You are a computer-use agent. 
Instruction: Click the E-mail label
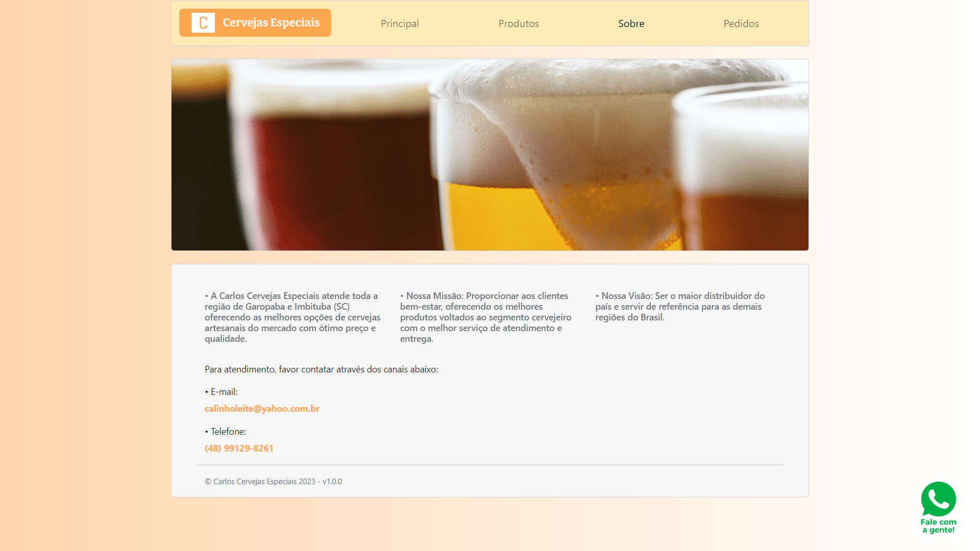221,391
